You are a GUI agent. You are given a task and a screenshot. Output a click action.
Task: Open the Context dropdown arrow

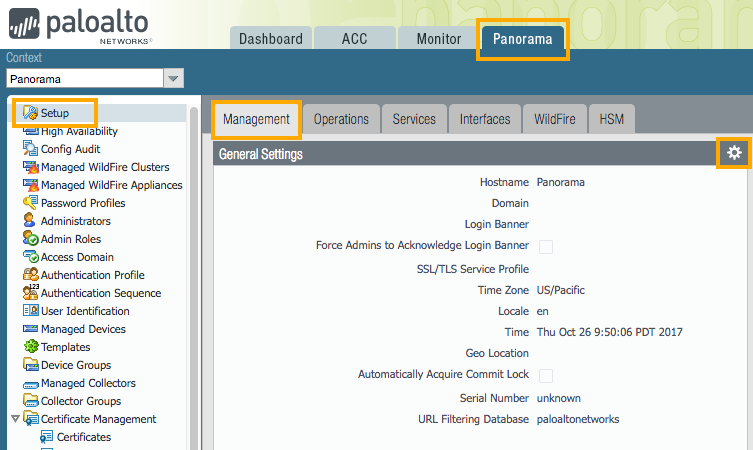point(173,78)
